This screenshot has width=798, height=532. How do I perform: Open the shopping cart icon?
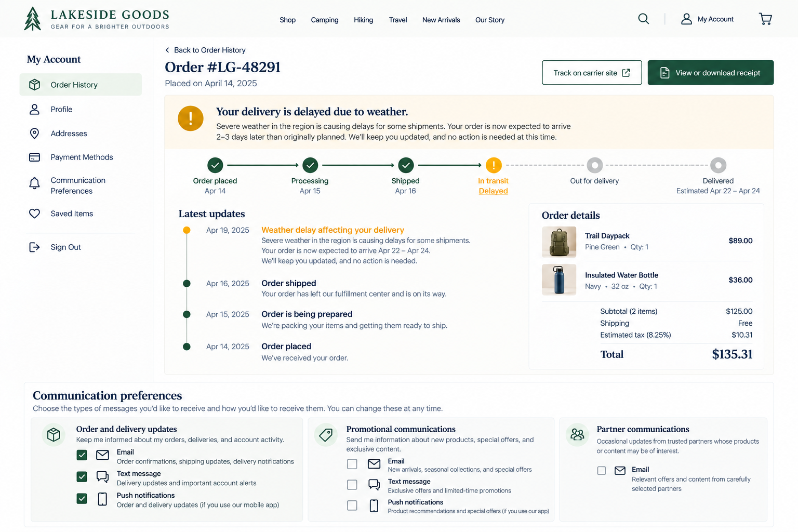(765, 19)
